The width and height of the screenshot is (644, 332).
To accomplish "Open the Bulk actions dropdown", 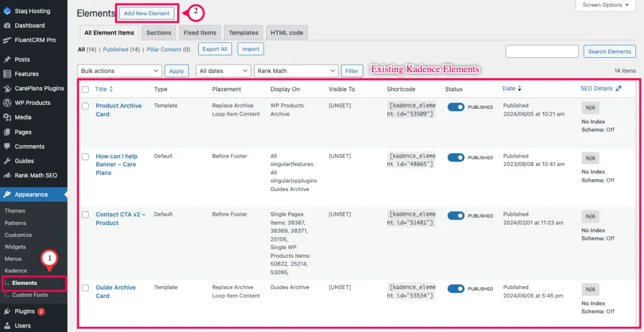I will click(x=119, y=70).
